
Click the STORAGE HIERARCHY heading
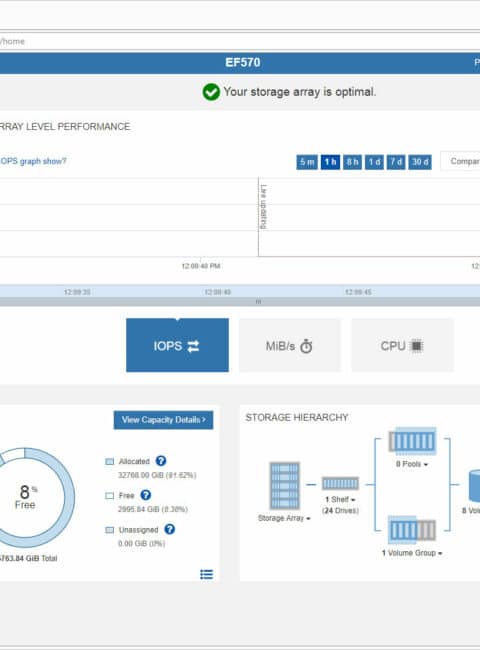(297, 417)
